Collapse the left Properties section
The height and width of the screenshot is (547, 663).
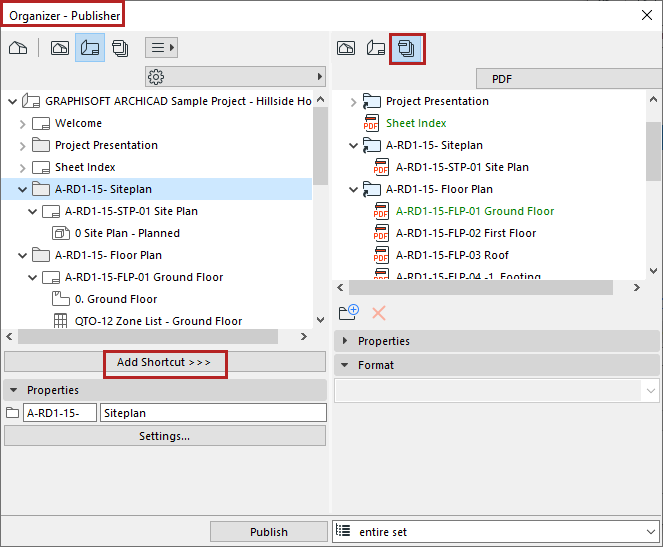[14, 390]
